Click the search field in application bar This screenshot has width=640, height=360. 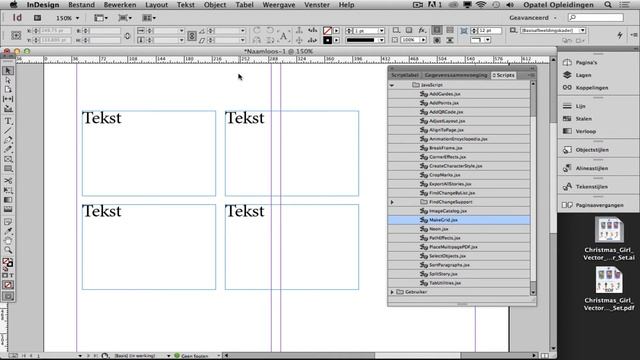pos(596,18)
